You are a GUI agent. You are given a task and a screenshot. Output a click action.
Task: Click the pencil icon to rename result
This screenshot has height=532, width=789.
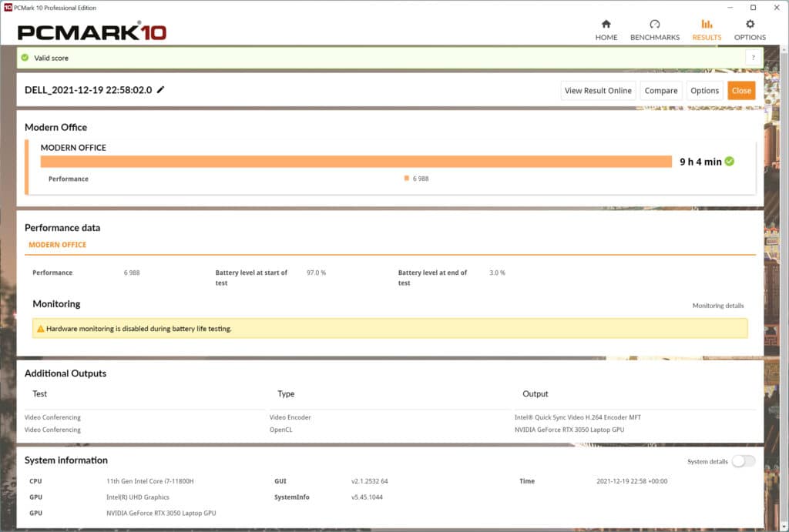click(161, 90)
